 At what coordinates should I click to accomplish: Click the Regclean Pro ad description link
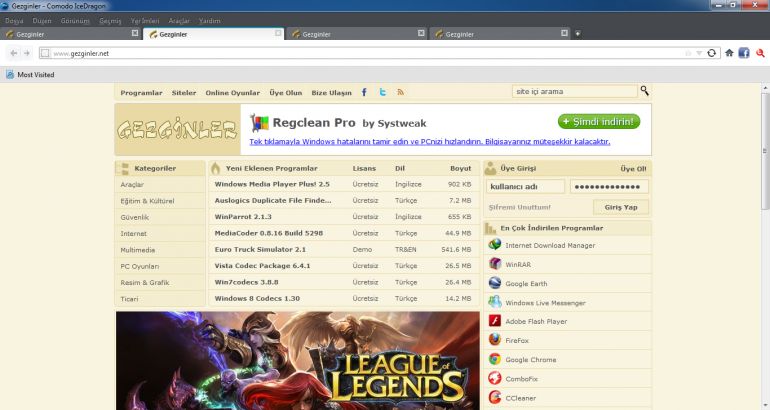point(430,141)
